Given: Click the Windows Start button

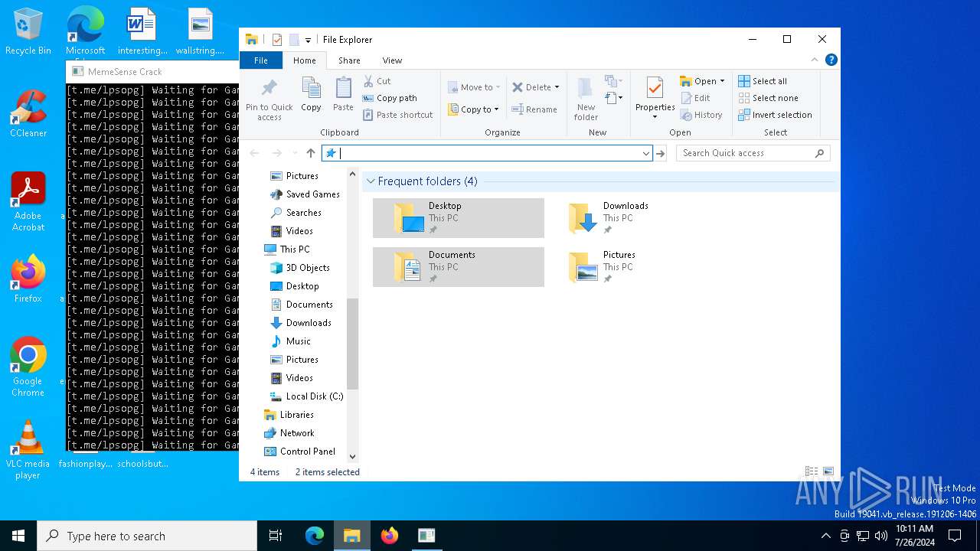Looking at the screenshot, I should coord(18,536).
